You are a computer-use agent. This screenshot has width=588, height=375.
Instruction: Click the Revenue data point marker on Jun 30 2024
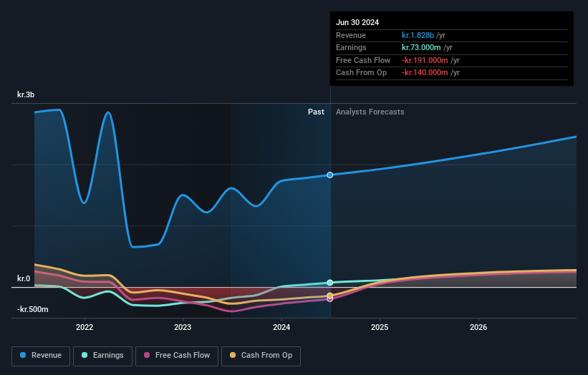tap(330, 175)
